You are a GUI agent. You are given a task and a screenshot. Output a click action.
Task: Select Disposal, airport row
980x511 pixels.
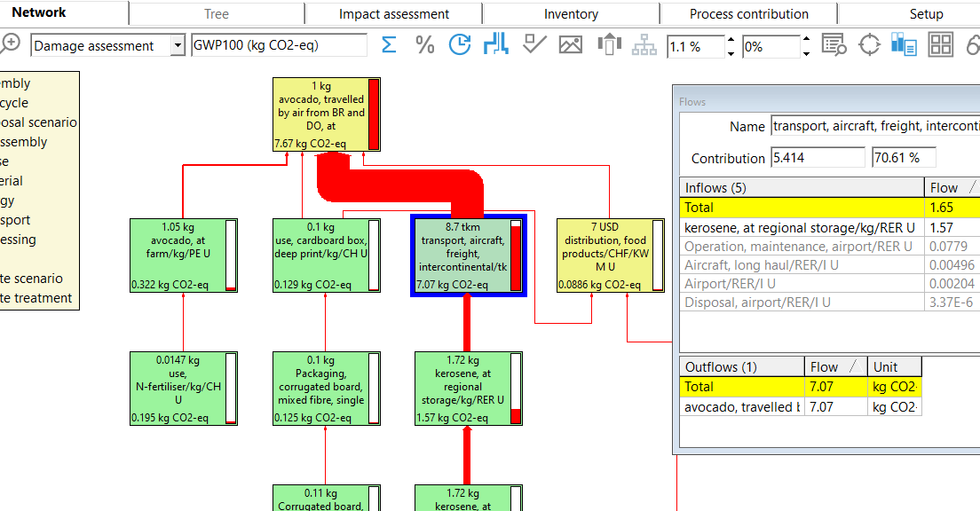pos(829,303)
